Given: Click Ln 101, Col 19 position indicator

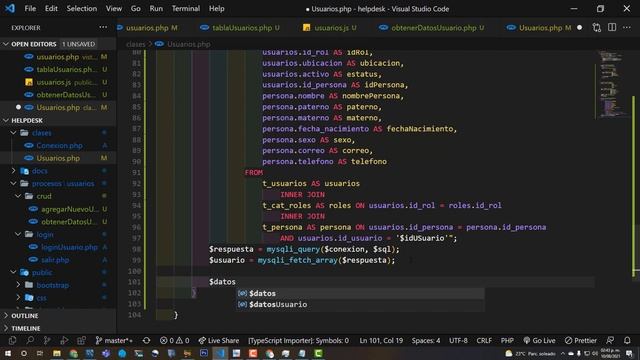Looking at the screenshot, I should [381, 340].
